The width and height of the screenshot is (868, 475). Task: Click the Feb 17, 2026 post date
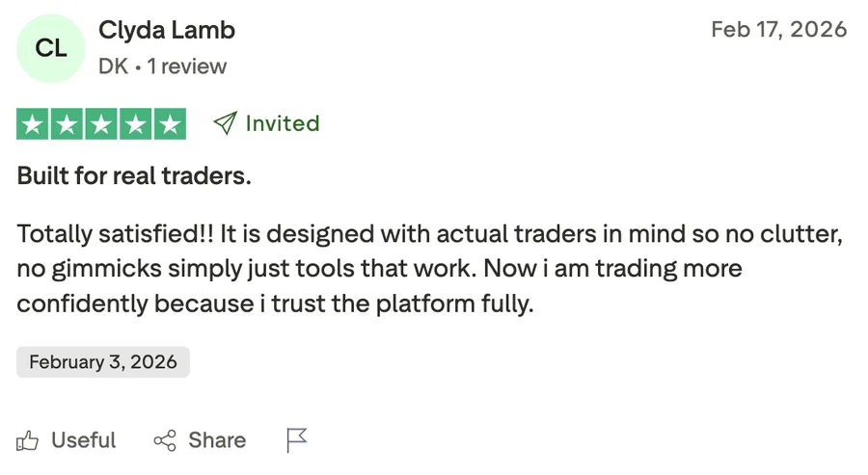[778, 29]
